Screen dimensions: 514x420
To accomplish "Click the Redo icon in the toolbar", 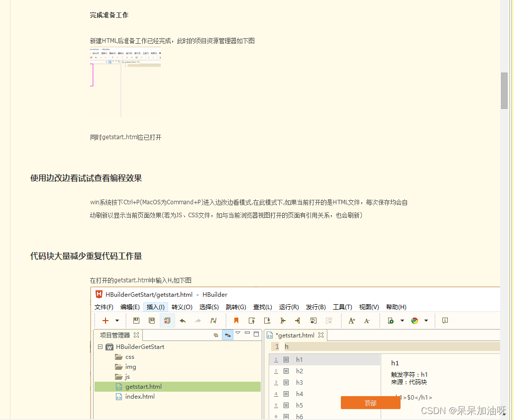I will click(198, 321).
